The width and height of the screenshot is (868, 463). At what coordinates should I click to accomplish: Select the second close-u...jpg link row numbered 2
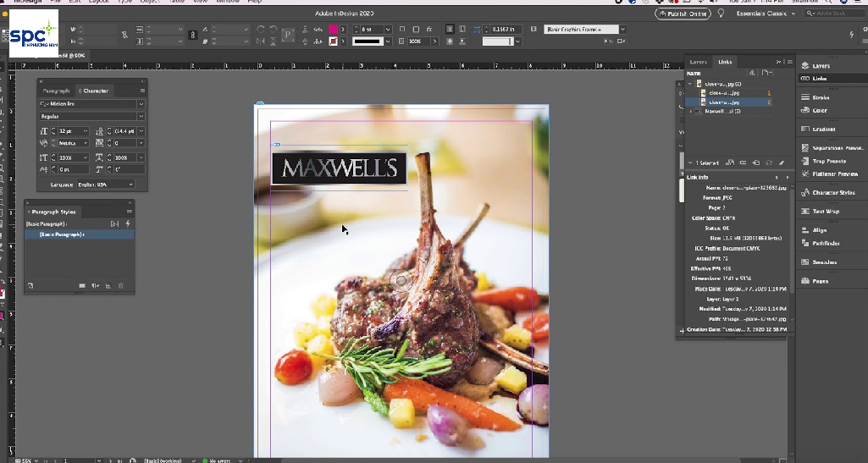(x=728, y=102)
